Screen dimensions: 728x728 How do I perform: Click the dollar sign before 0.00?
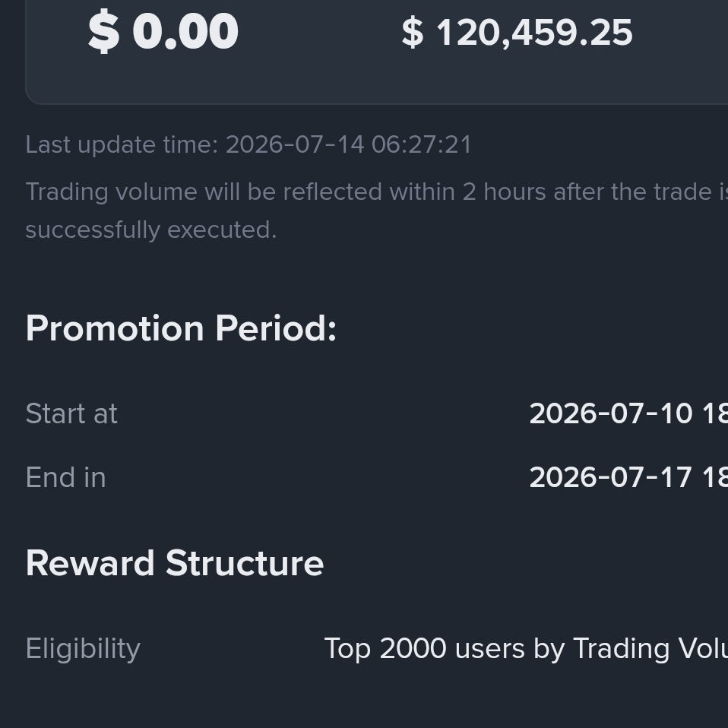click(x=104, y=32)
